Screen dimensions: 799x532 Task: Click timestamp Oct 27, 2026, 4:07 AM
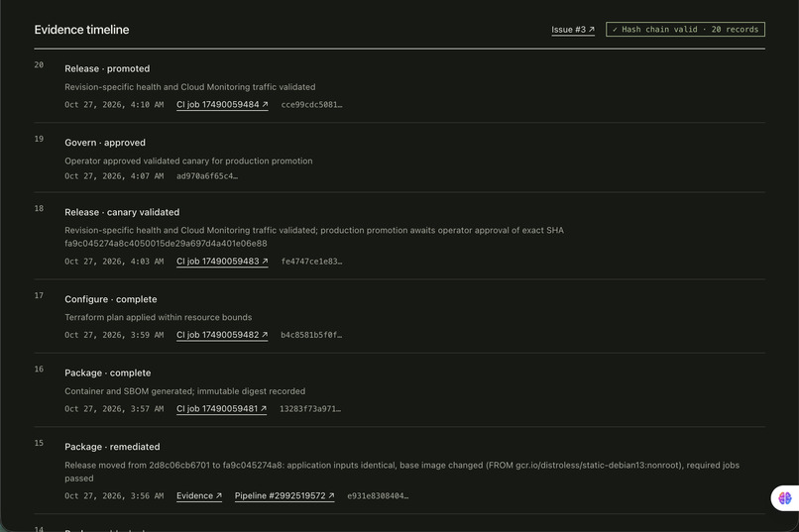coord(114,176)
